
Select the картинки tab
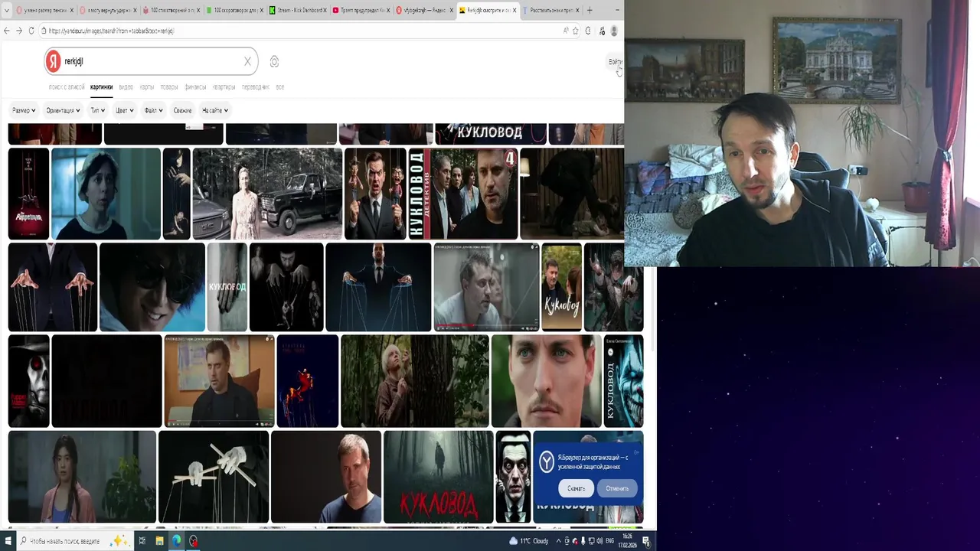101,87
